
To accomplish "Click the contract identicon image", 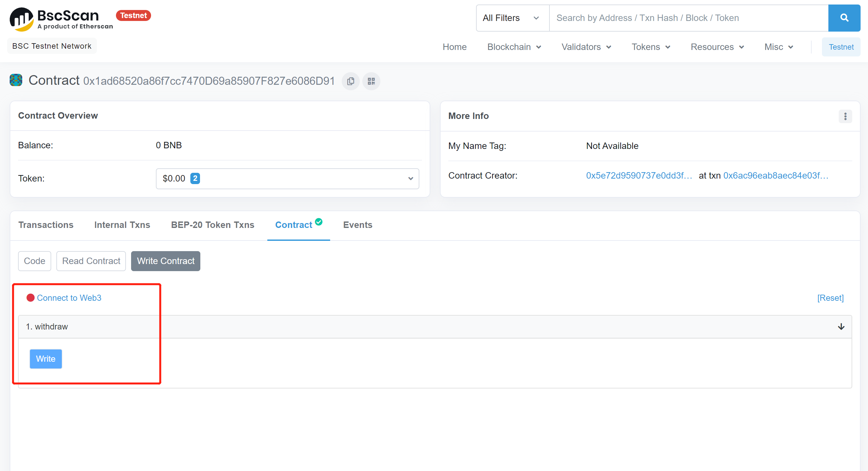I will pos(16,80).
